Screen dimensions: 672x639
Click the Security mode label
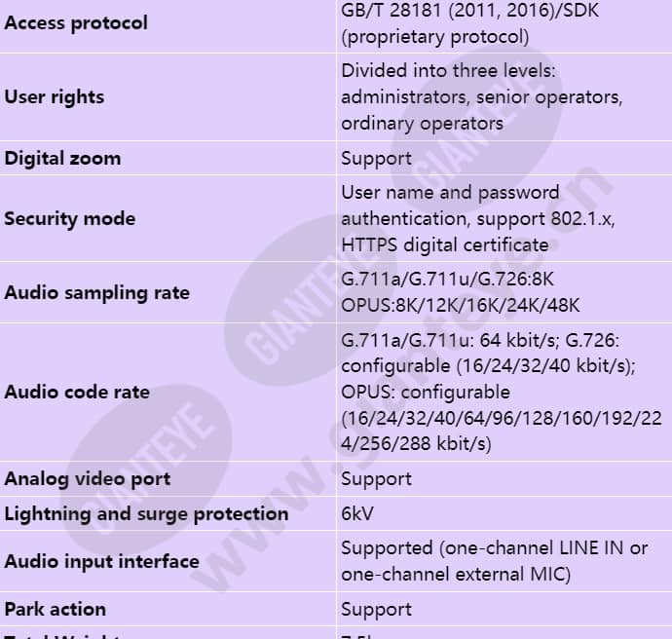[70, 219]
